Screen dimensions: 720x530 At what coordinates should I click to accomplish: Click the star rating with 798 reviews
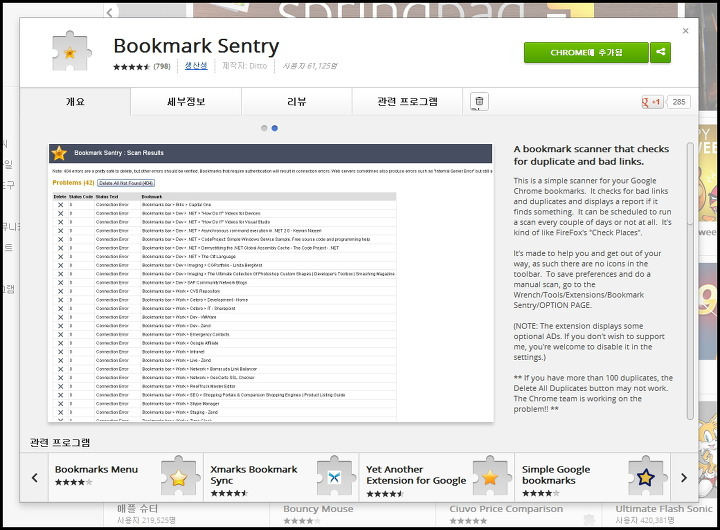(142, 67)
